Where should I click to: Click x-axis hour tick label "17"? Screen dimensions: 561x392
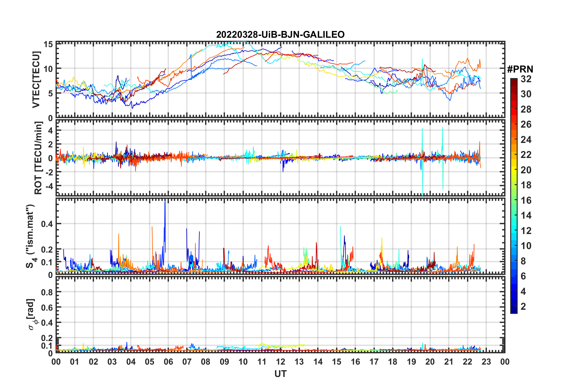[374, 362]
